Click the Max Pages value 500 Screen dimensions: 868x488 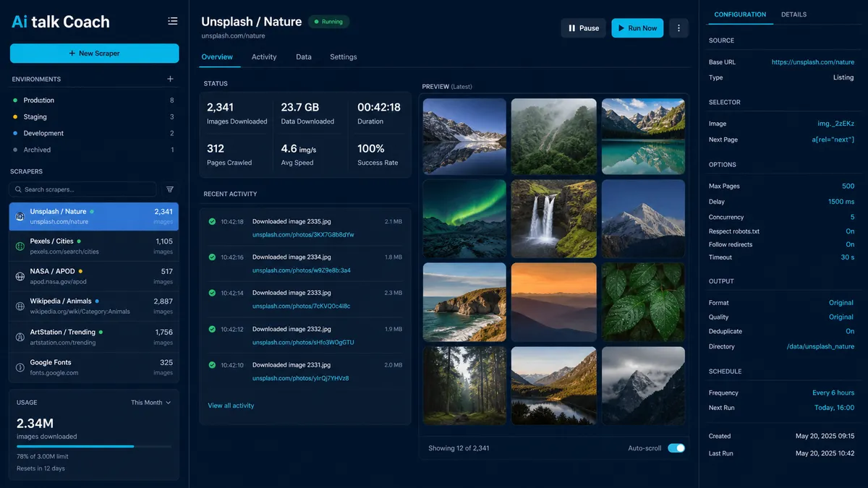(848, 186)
